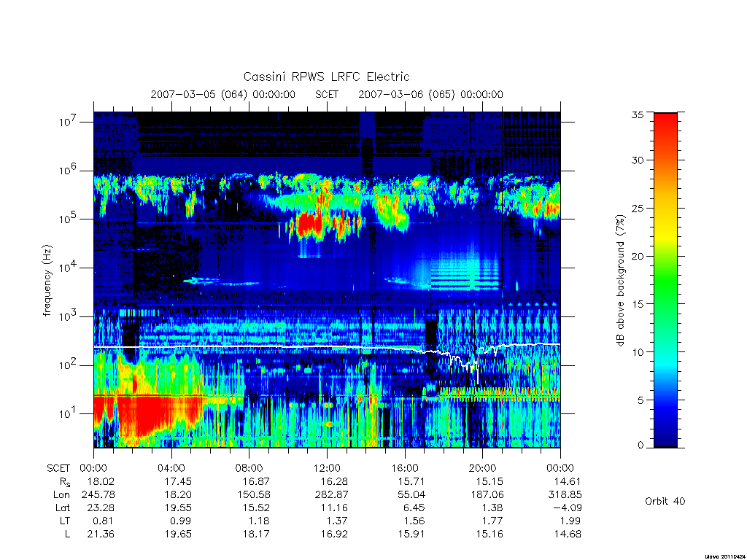Click the intense red emission near 10^5 Hz

tap(311, 225)
